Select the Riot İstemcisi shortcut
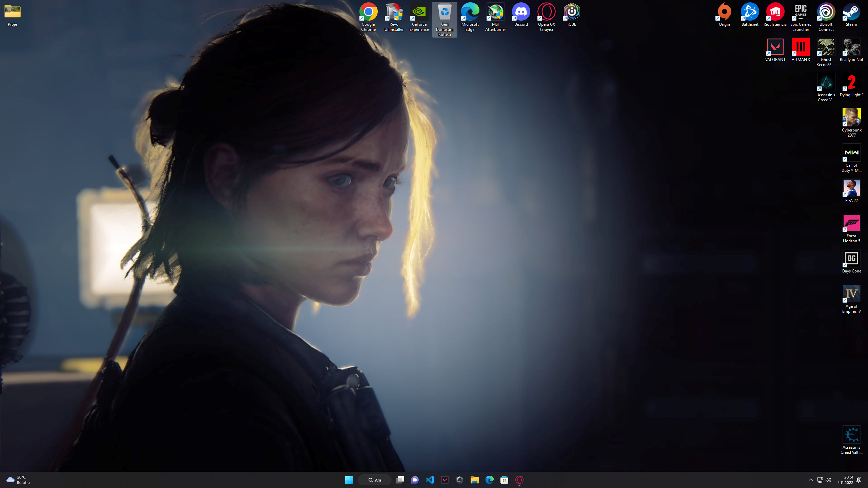This screenshot has height=488, width=868. point(775,15)
